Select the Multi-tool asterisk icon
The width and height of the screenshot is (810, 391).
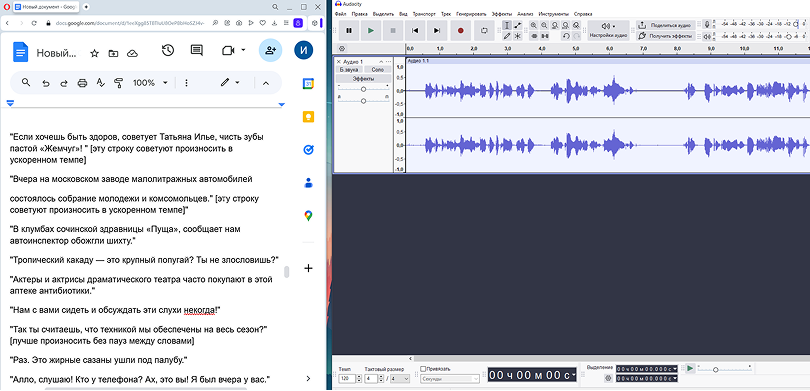pos(518,36)
